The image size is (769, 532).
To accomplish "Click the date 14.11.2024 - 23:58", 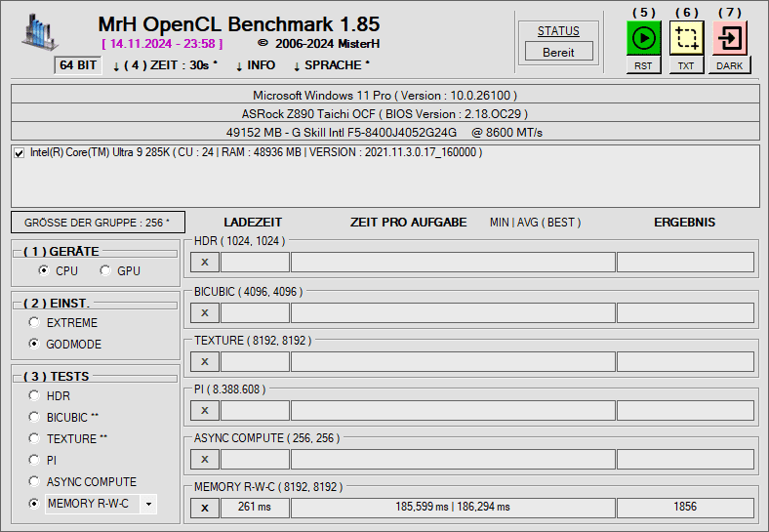I will pyautogui.click(x=162, y=44).
